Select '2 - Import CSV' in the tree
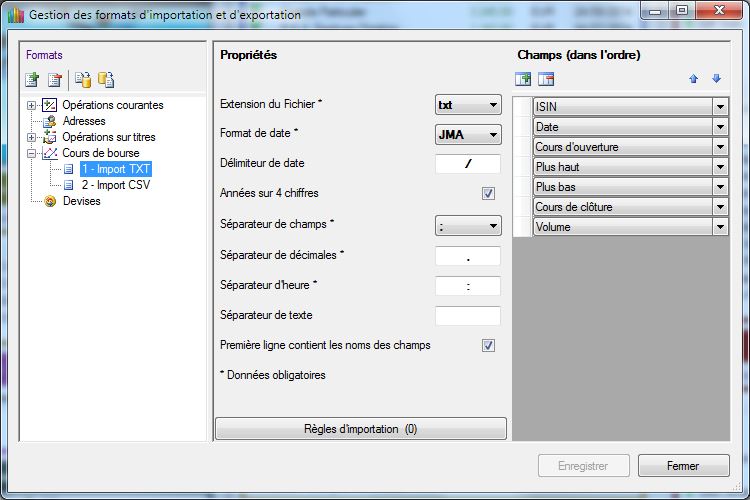This screenshot has height=500, width=750. pyautogui.click(x=115, y=185)
